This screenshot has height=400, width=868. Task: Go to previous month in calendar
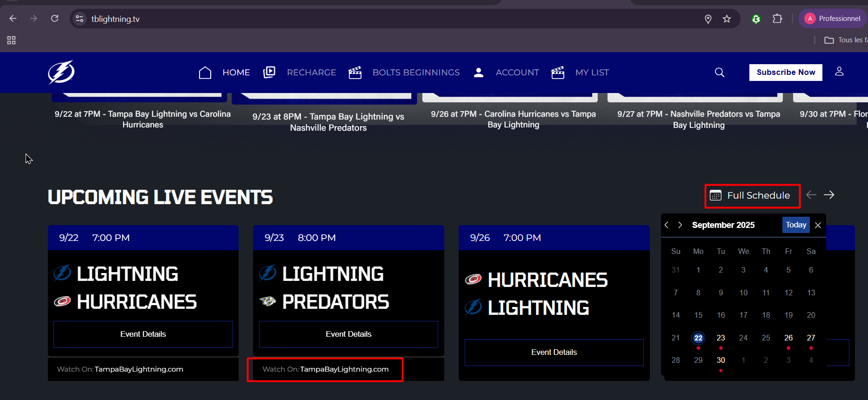click(667, 225)
